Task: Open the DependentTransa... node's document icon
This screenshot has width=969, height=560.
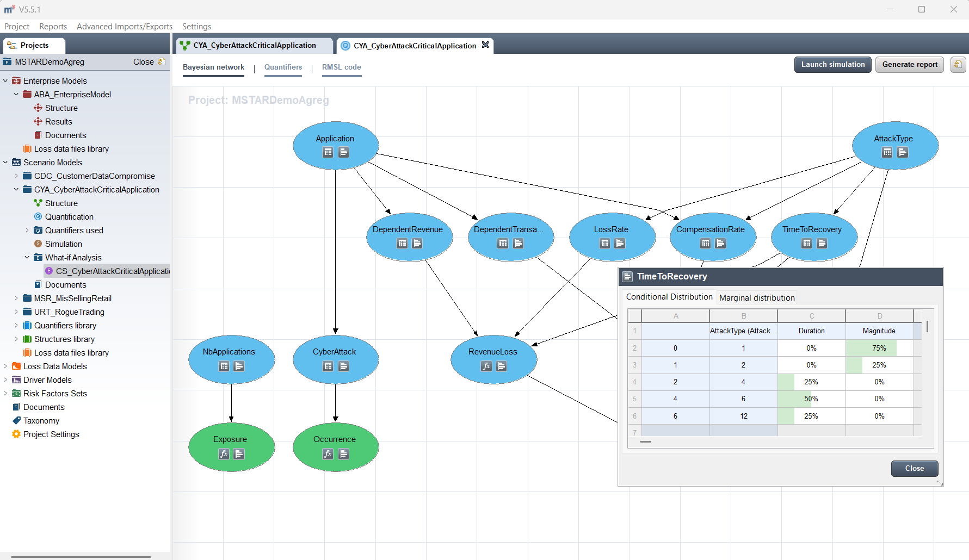Action: pyautogui.click(x=519, y=243)
